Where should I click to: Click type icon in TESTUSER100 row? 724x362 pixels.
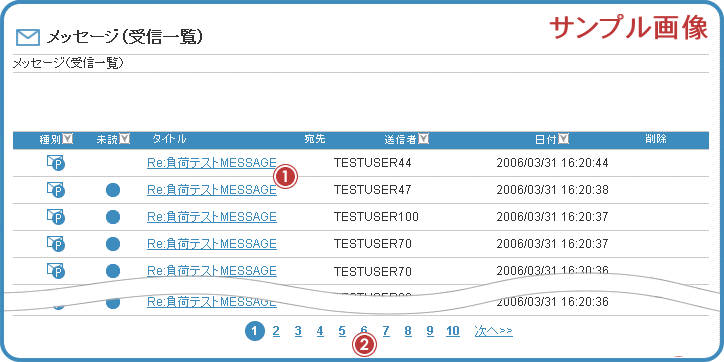[56, 217]
